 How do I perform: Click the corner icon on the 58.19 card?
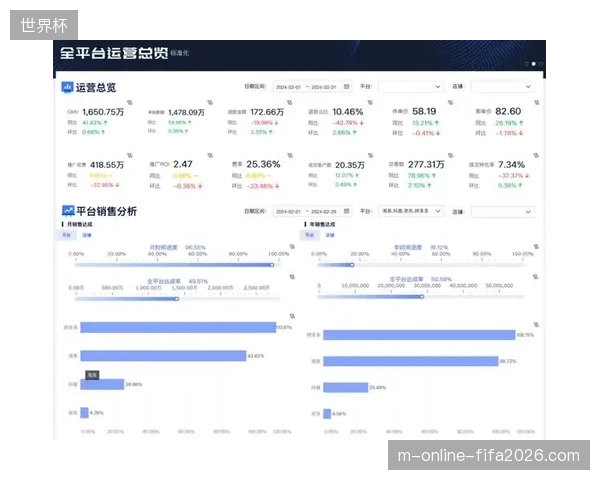[x=450, y=103]
